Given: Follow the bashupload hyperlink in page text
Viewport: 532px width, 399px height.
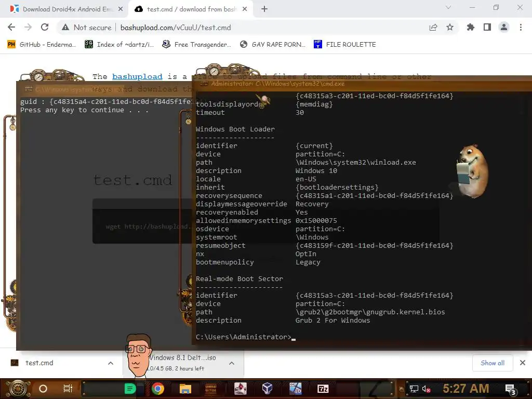Looking at the screenshot, I should pyautogui.click(x=137, y=77).
